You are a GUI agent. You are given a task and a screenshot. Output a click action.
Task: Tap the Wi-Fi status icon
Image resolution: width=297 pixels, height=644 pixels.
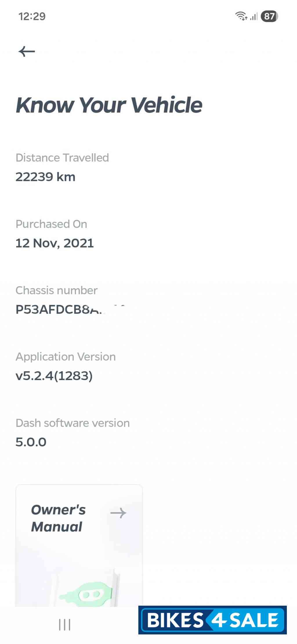point(241,16)
